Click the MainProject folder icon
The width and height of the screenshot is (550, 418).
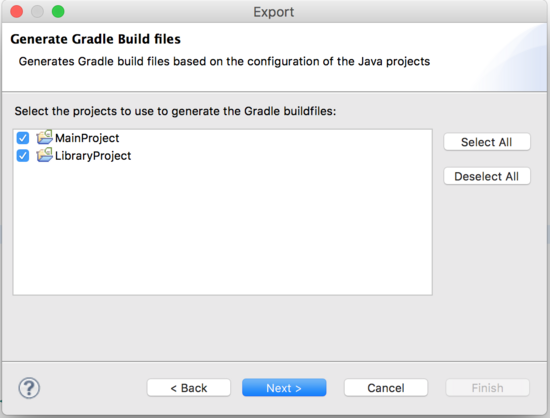[x=45, y=137]
